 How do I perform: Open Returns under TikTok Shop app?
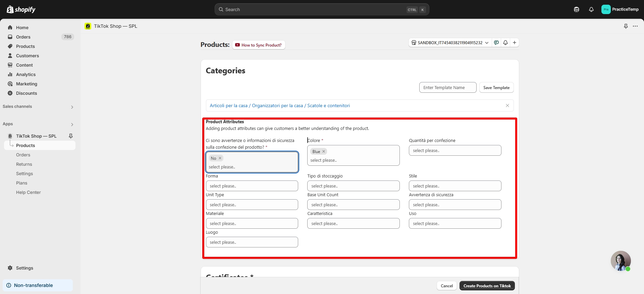(x=24, y=164)
